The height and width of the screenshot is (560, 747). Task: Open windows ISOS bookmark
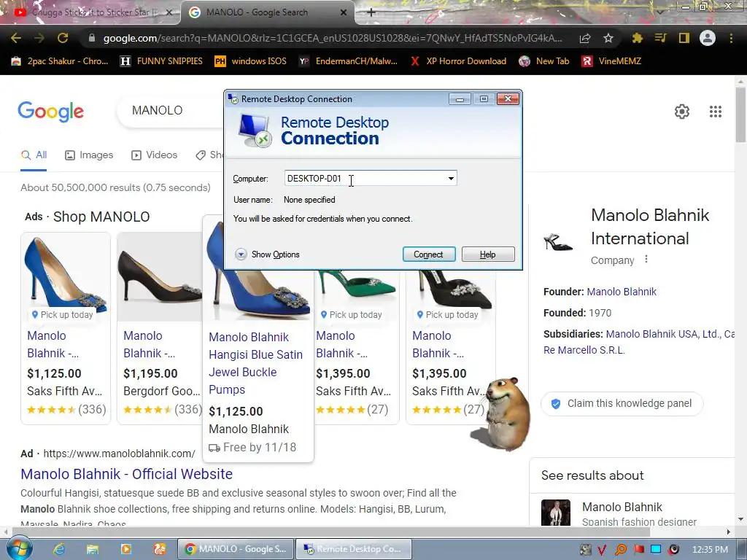251,61
